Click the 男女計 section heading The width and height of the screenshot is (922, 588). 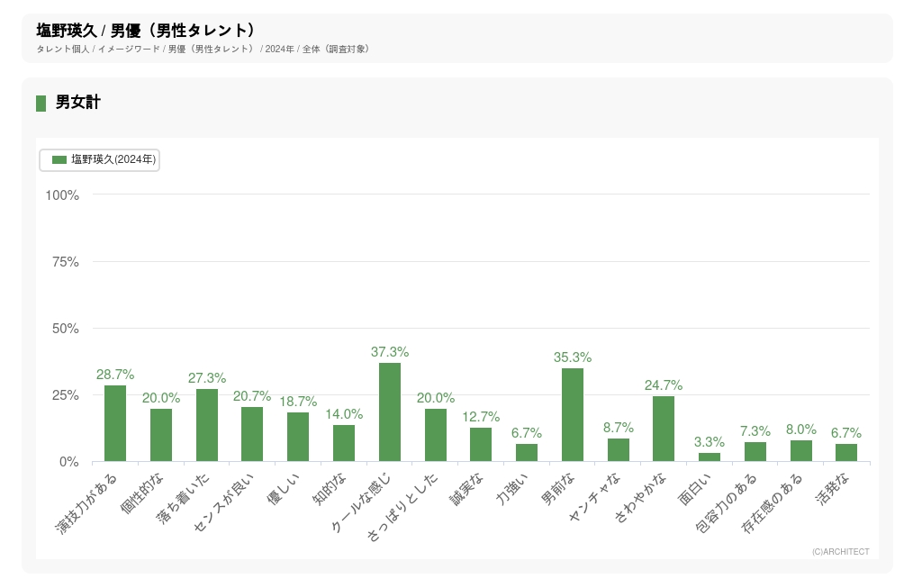tap(77, 103)
